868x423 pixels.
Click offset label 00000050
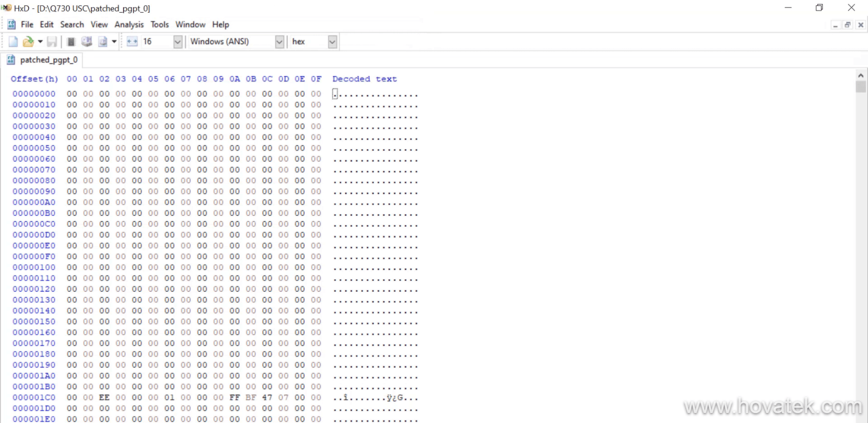tap(34, 148)
